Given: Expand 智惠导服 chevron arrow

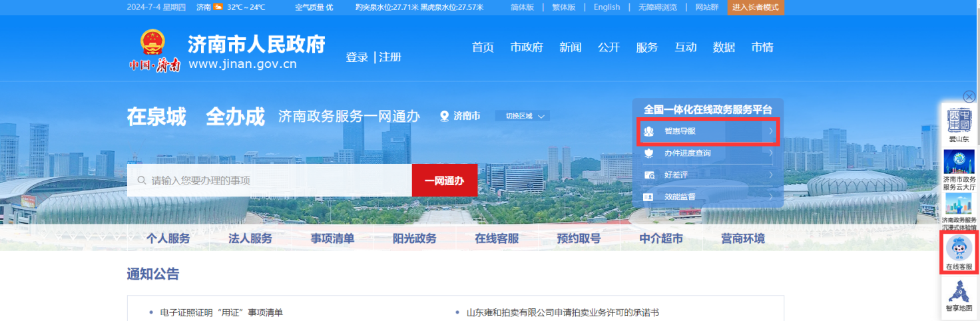Looking at the screenshot, I should 771,131.
